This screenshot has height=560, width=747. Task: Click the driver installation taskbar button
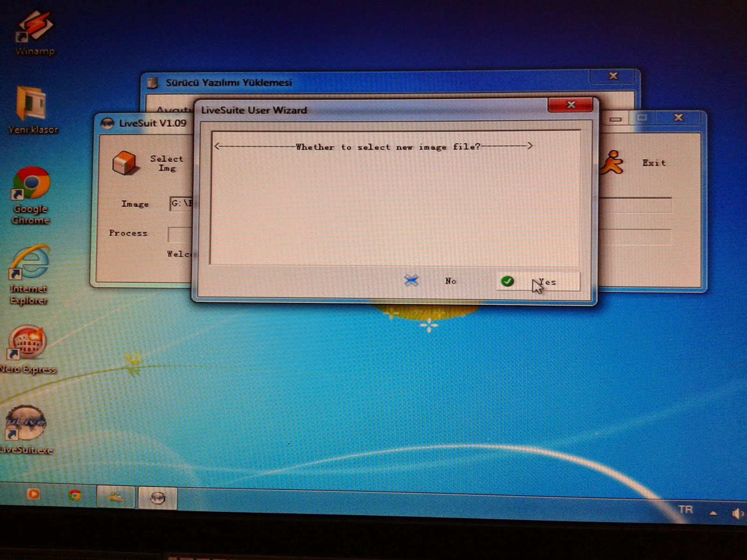point(116,497)
